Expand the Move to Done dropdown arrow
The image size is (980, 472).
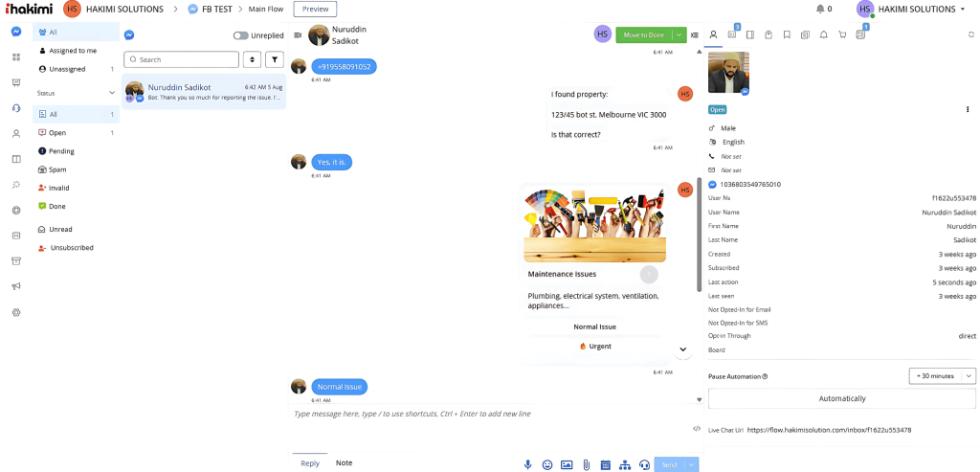coord(679,35)
